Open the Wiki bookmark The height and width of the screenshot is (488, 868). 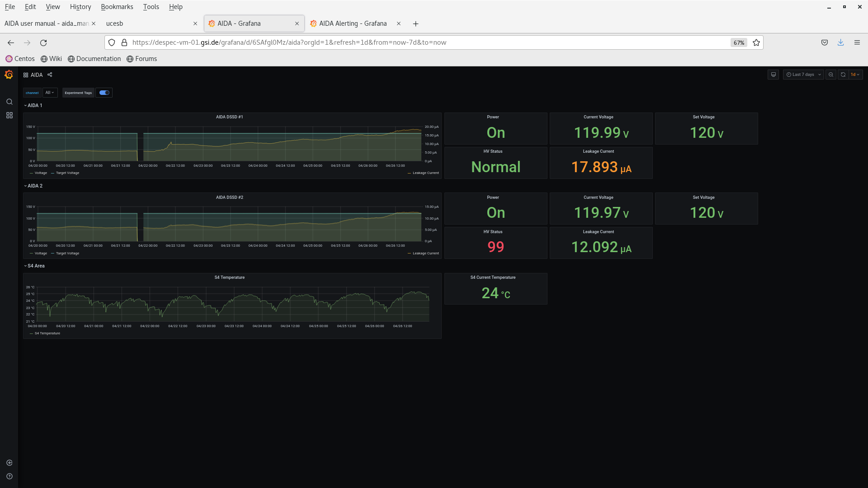point(51,59)
